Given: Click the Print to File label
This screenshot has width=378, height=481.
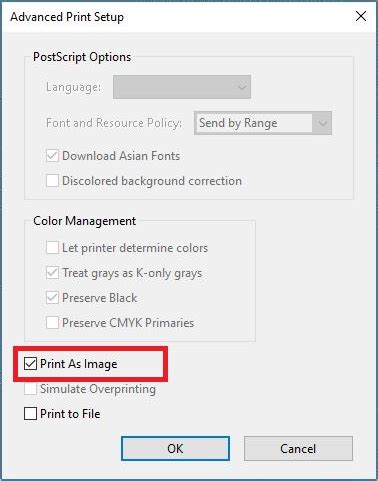Looking at the screenshot, I should (x=70, y=414).
